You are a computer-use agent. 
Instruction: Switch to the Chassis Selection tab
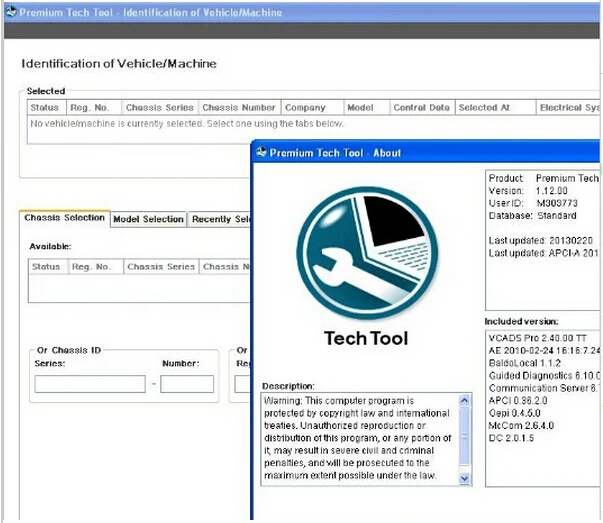pyautogui.click(x=64, y=218)
